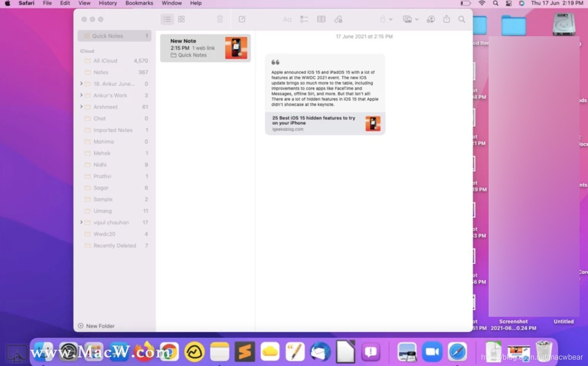Open Zoom from the Dock
Screen dimensions: 588x366
[432, 352]
